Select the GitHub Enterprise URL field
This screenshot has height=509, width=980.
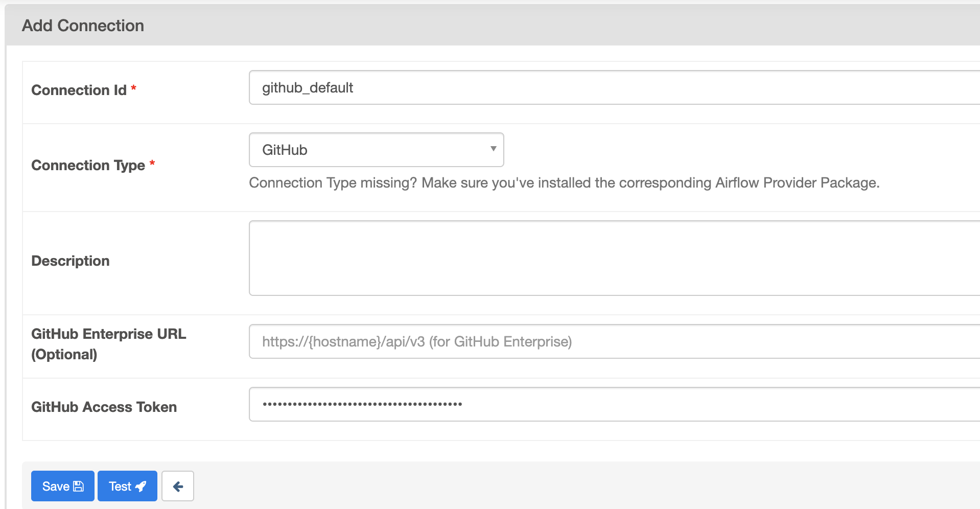click(x=562, y=341)
